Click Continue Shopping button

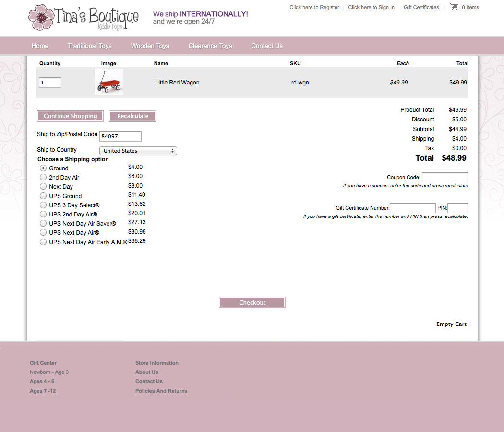click(x=70, y=116)
